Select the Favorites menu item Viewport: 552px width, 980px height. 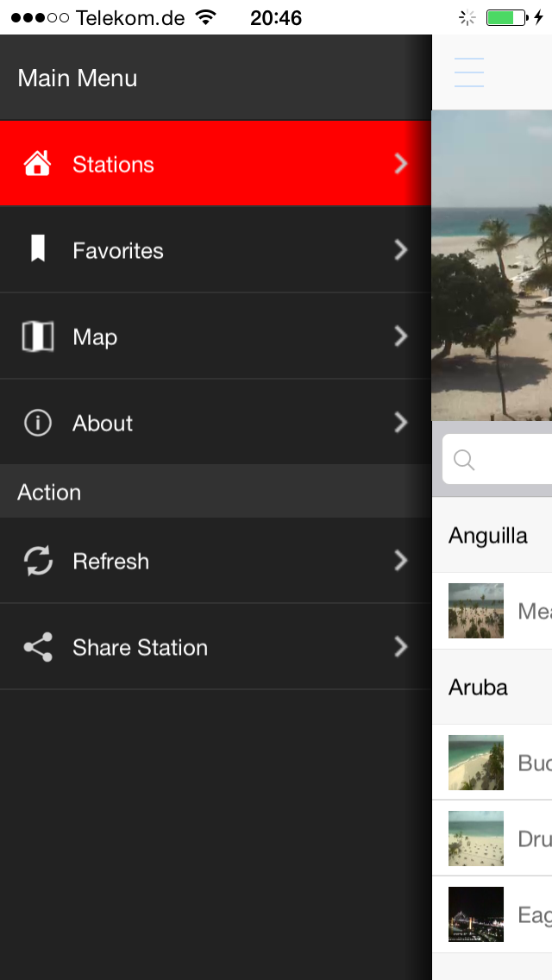118,251
